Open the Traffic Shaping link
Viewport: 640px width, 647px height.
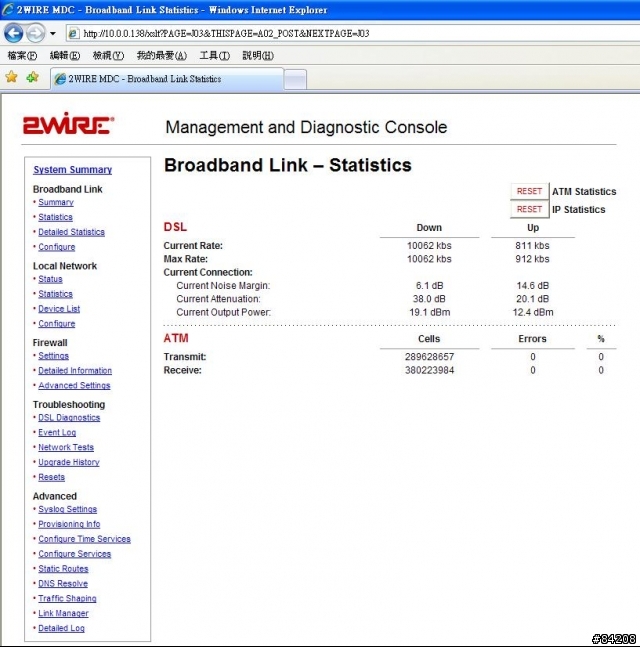pyautogui.click(x=67, y=598)
